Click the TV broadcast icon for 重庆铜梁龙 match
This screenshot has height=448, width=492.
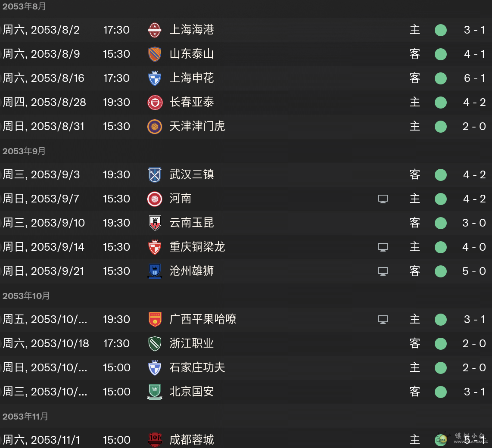[383, 247]
